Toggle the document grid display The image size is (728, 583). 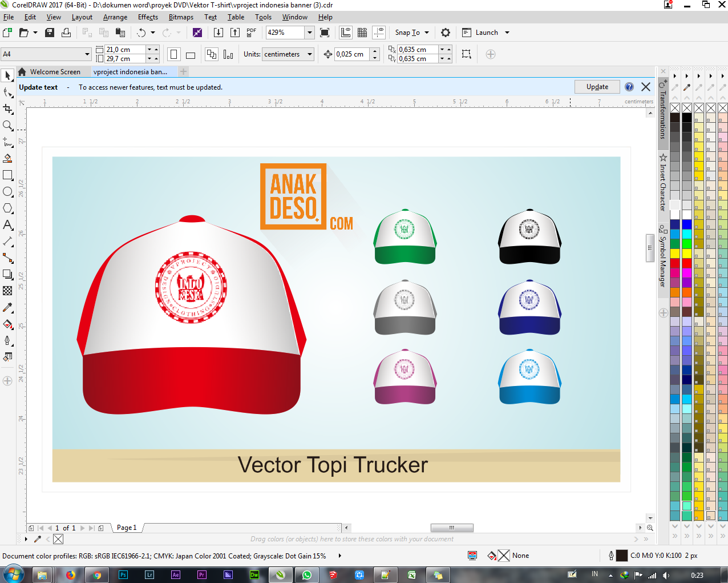(x=362, y=33)
